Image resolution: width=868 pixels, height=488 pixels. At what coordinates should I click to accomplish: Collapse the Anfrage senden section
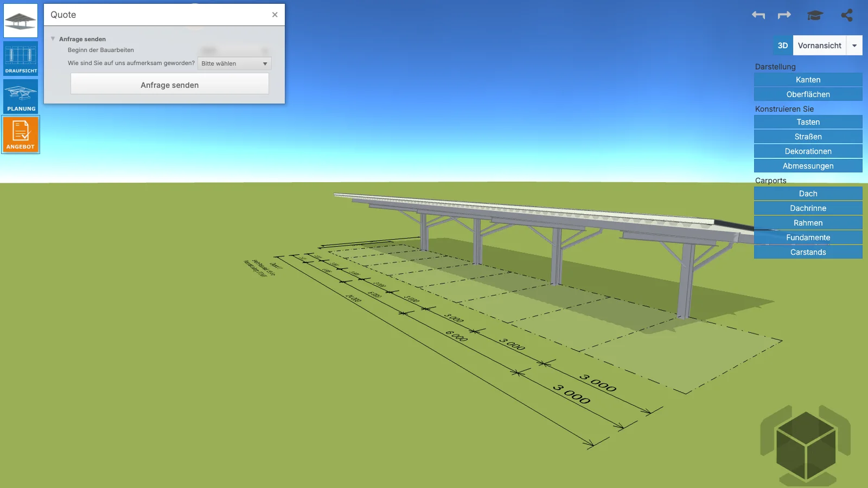coord(53,38)
